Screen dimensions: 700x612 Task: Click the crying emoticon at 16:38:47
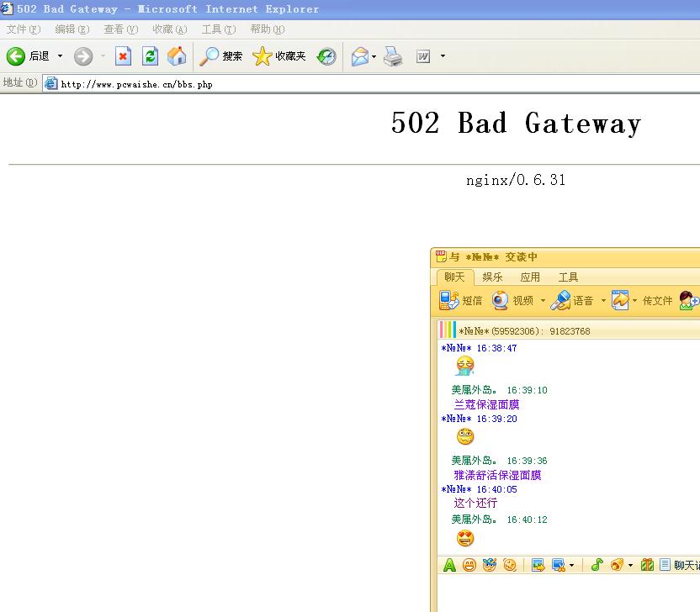click(465, 366)
